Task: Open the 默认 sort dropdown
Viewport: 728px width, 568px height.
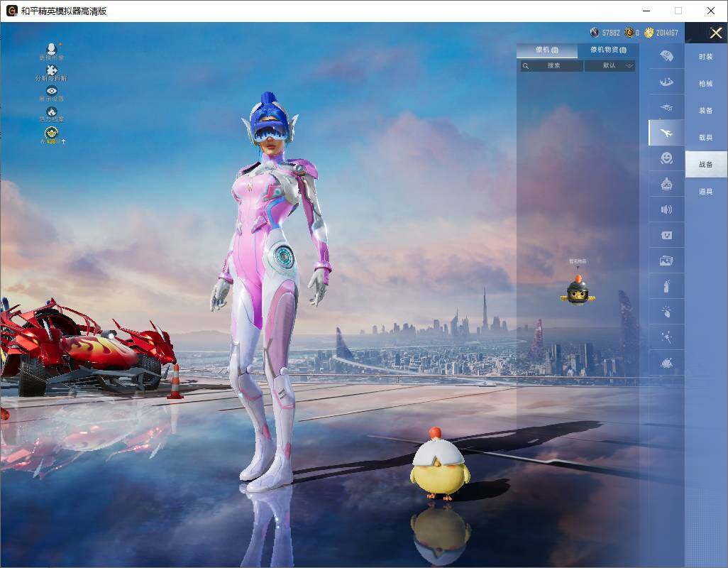Action: pos(610,66)
